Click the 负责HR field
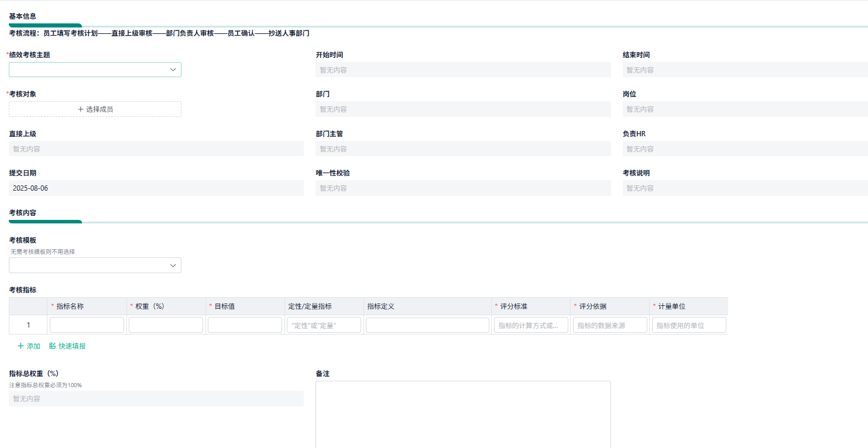The width and height of the screenshot is (868, 448). 745,149
